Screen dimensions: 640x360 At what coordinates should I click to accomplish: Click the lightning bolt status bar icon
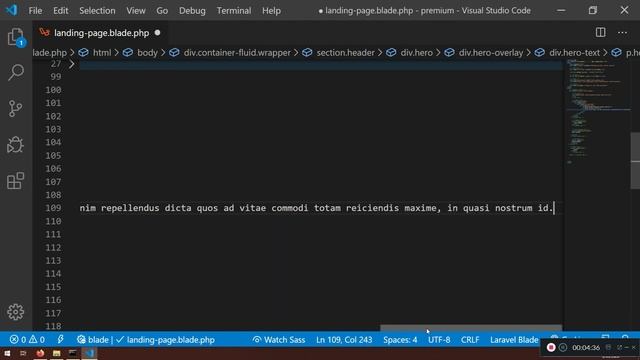(x=60, y=340)
